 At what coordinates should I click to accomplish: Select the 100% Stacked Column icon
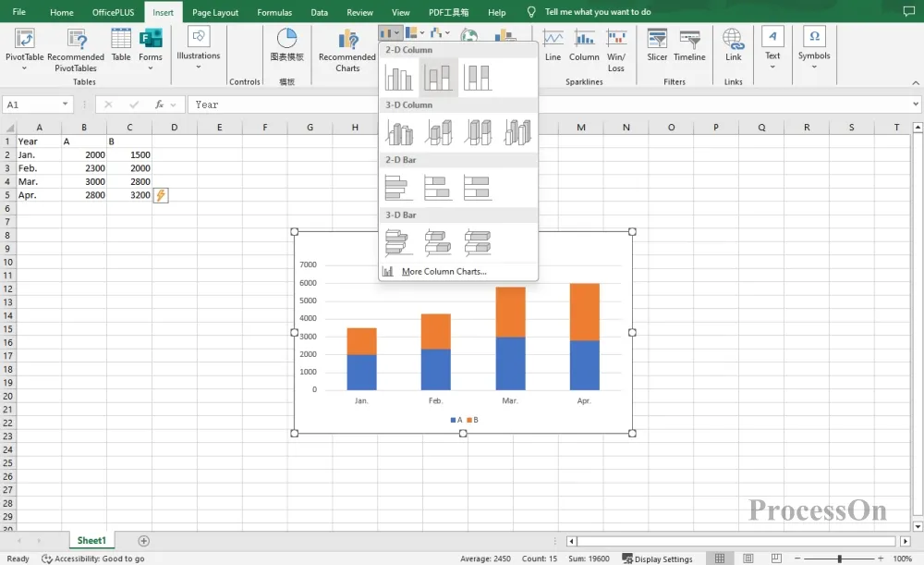tap(478, 78)
